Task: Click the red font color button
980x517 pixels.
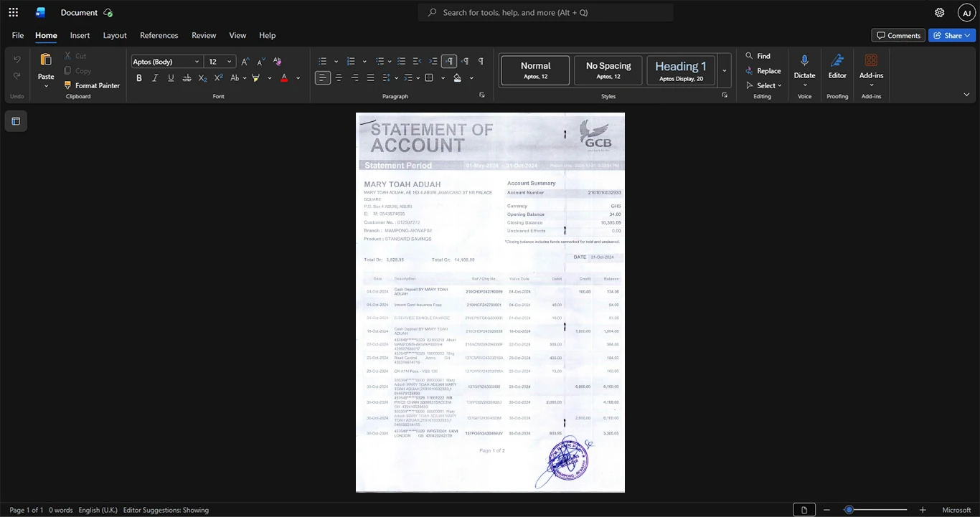Action: [x=284, y=77]
